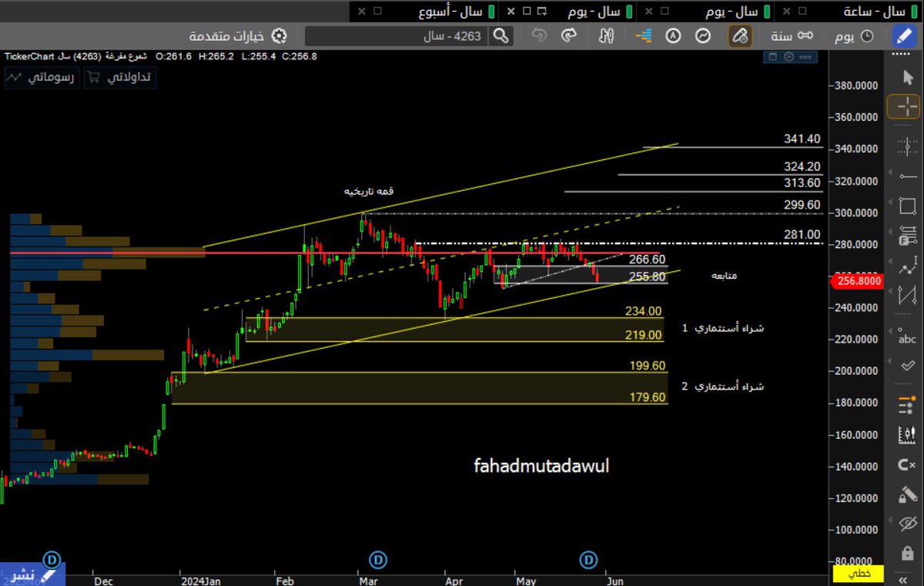This screenshot has width=924, height=586.
Task: Click the clear drawings C× icon
Action: [x=907, y=464]
